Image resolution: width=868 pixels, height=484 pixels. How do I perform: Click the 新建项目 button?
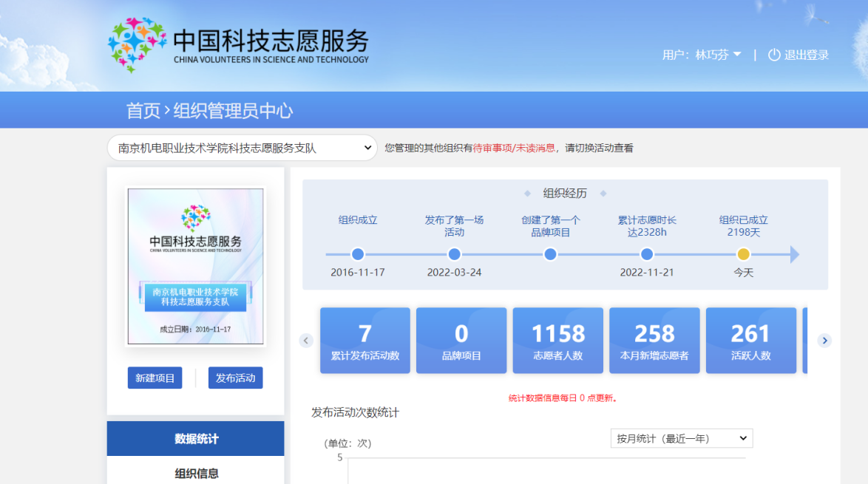click(x=155, y=378)
